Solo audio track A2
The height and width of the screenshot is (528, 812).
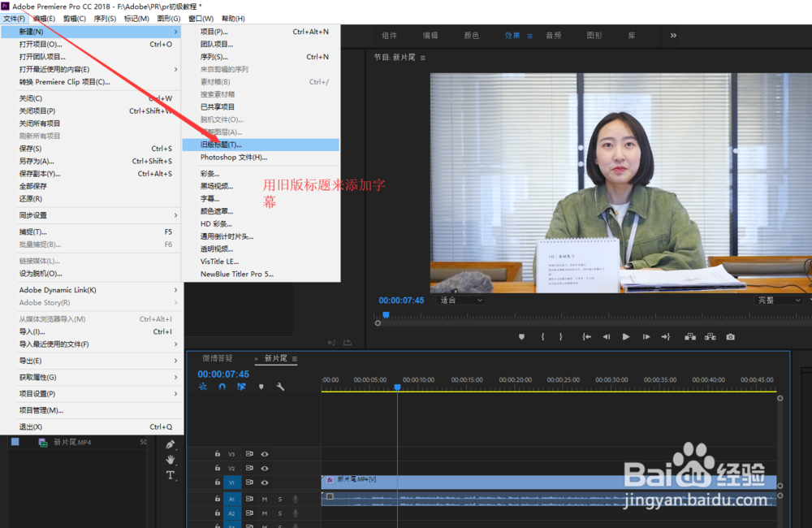[280, 513]
